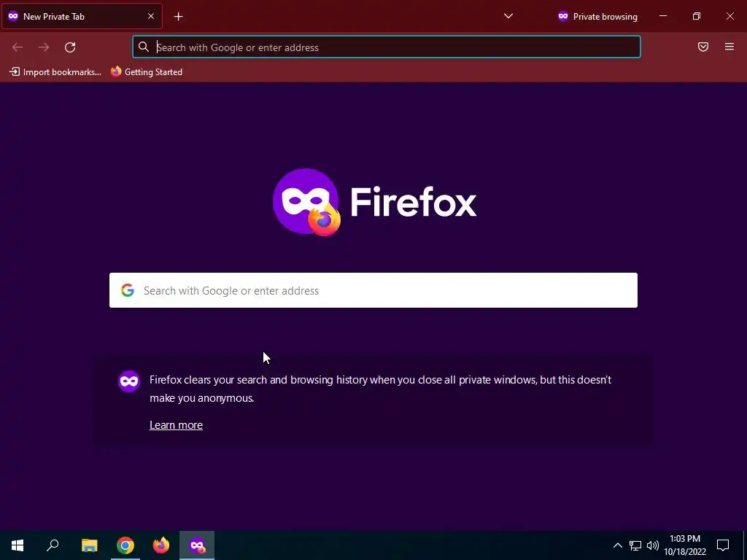Click the address bar search field

point(387,47)
